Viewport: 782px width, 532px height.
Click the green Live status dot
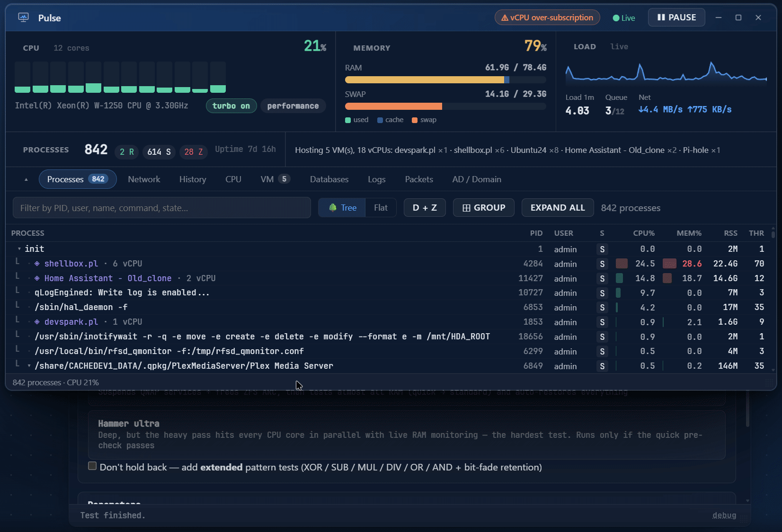(616, 18)
